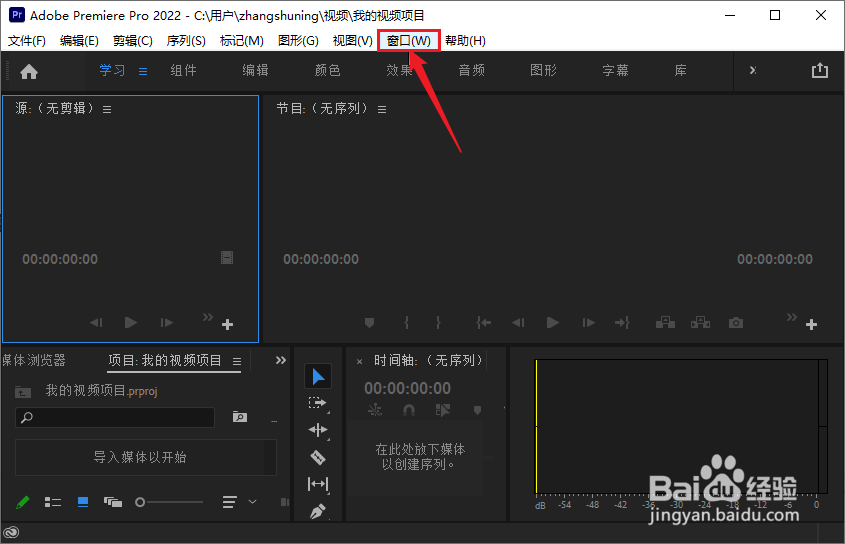Step back one frame in Program monitor
This screenshot has width=845, height=544.
(518, 323)
